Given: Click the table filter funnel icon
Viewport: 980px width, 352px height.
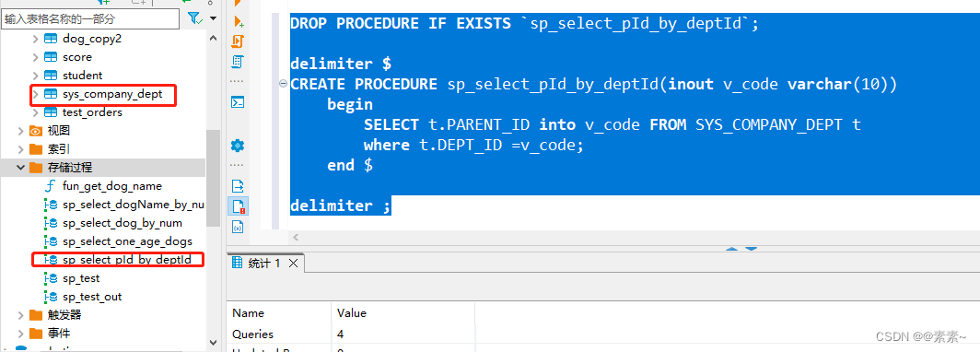Looking at the screenshot, I should pyautogui.click(x=195, y=18).
